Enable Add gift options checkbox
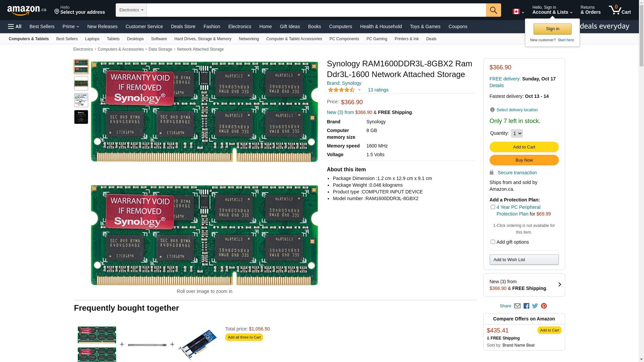644x362 pixels. tap(492, 242)
